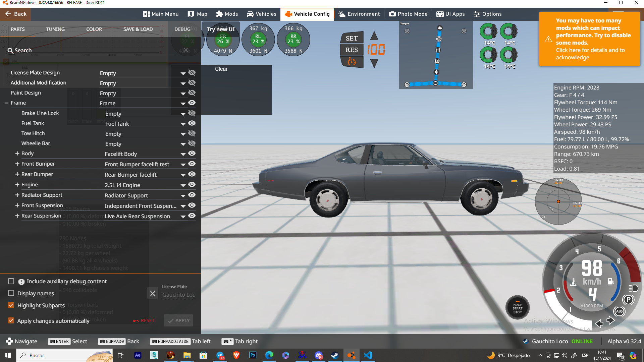
Task: Expand the Engine parts tree
Action: 17,185
